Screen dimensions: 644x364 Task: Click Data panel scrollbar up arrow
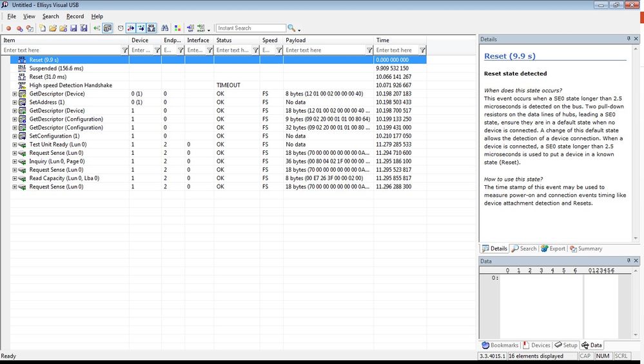(x=636, y=270)
